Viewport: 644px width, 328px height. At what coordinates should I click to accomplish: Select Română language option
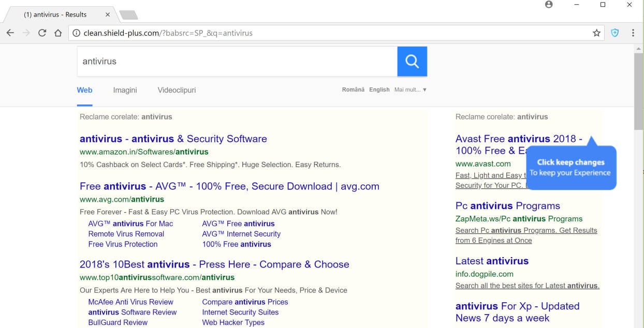point(353,90)
